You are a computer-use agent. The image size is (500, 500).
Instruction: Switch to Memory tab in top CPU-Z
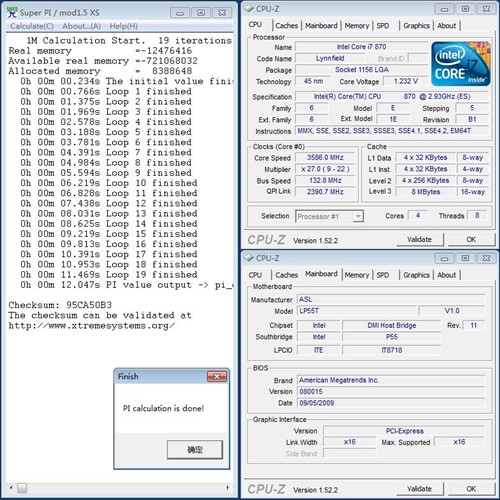click(357, 26)
